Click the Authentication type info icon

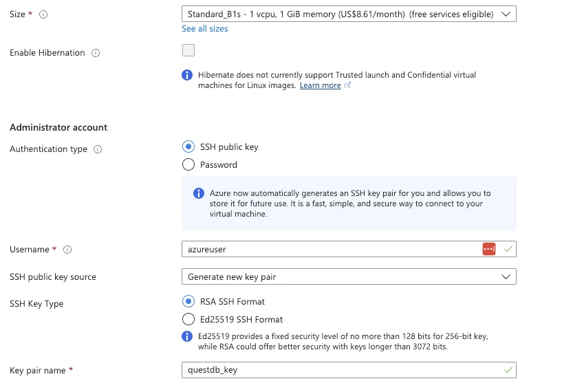98,149
